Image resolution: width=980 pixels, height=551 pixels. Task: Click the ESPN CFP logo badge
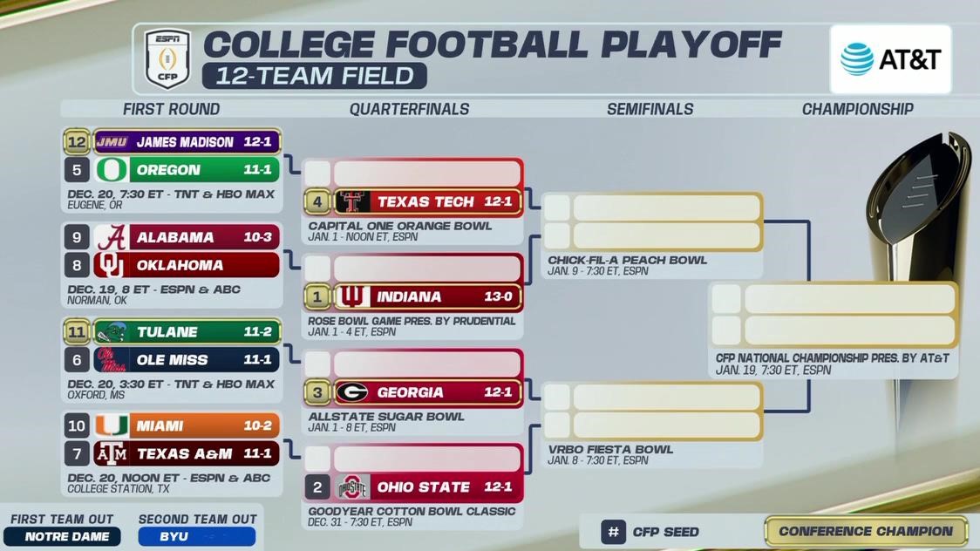point(167,58)
